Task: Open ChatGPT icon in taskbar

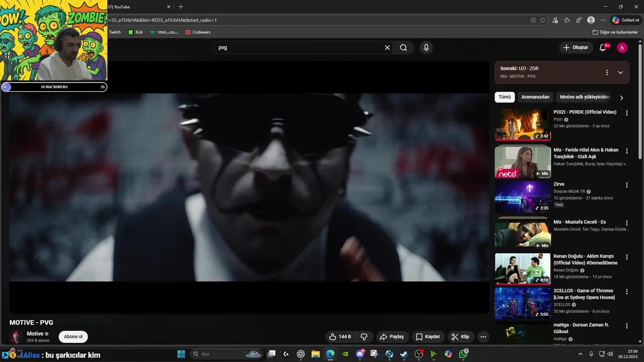Action: click(301, 354)
